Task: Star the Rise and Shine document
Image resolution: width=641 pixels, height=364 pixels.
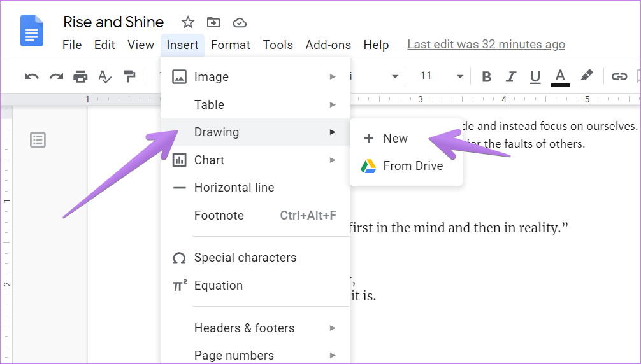Action: tap(187, 23)
